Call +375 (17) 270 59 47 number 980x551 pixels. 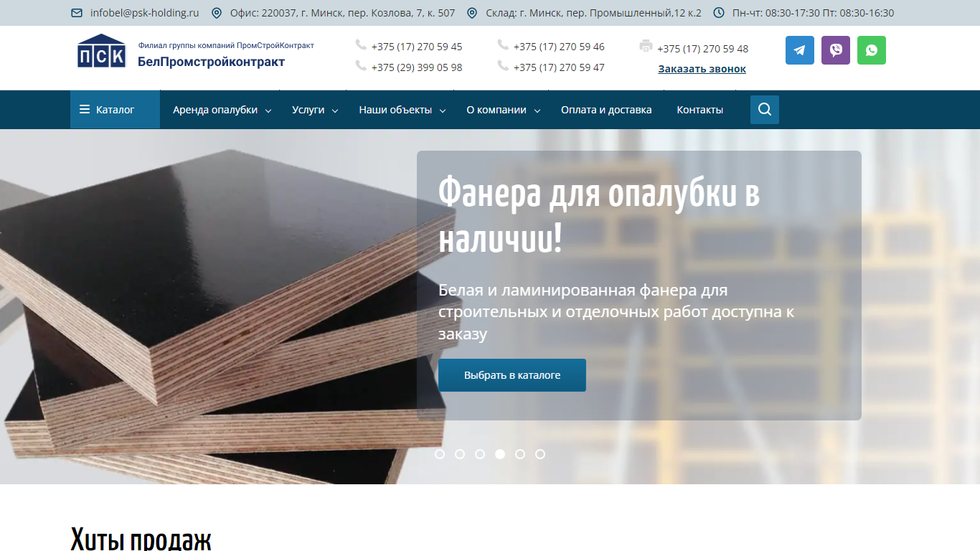(559, 67)
